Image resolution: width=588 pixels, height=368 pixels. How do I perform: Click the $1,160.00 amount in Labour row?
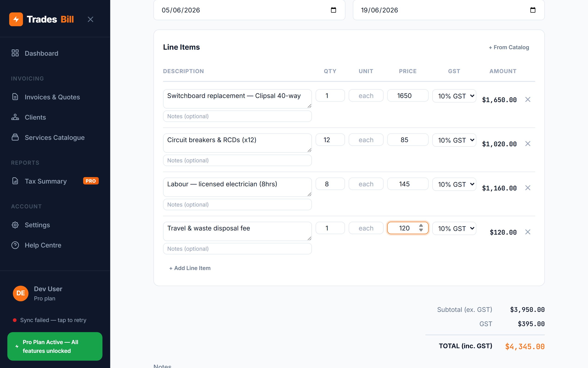(499, 188)
